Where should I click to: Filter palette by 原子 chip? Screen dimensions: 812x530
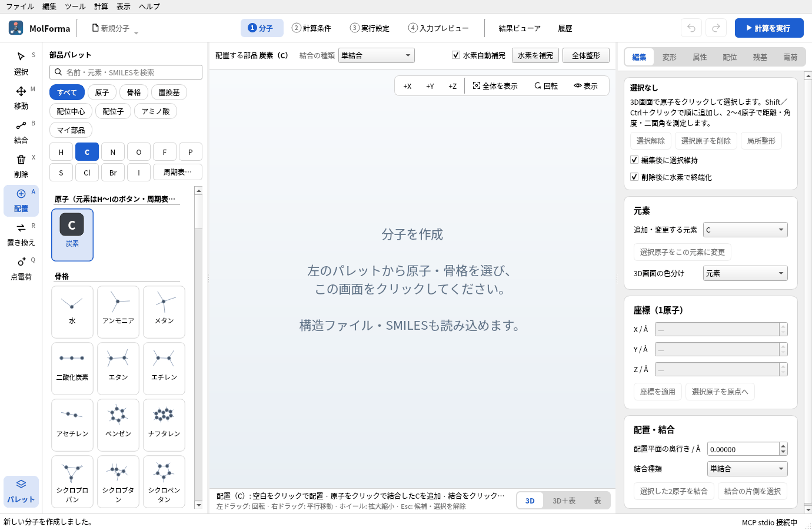pos(102,92)
